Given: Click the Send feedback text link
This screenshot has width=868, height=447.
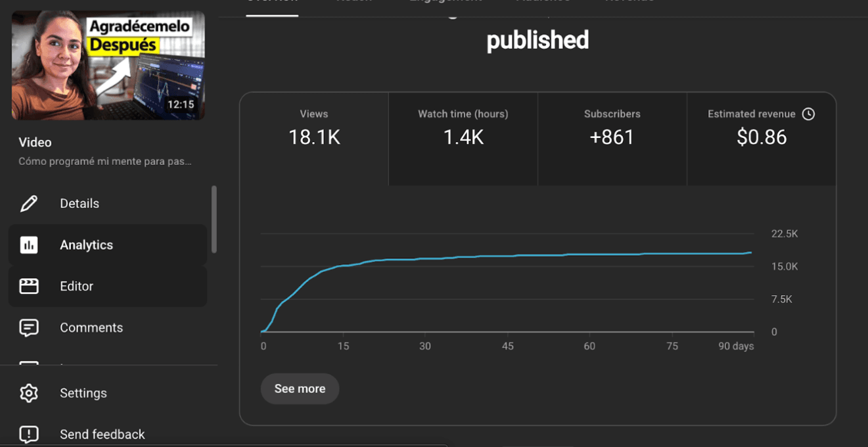Looking at the screenshot, I should tap(103, 435).
